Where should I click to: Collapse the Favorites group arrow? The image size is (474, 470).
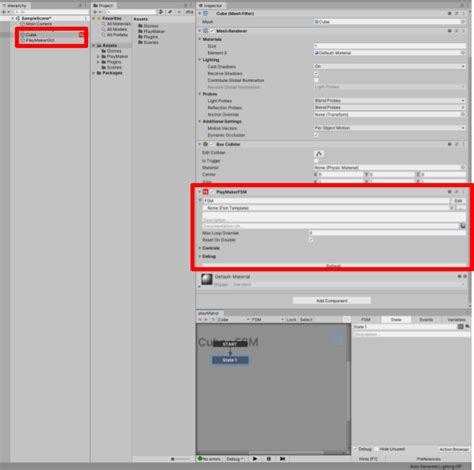(94, 18)
